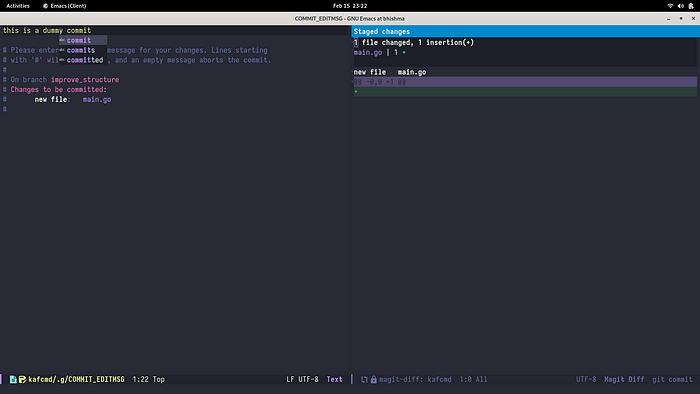700x394 pixels.
Task: Click the abc icon beside 'committed' candidate
Action: [62, 60]
